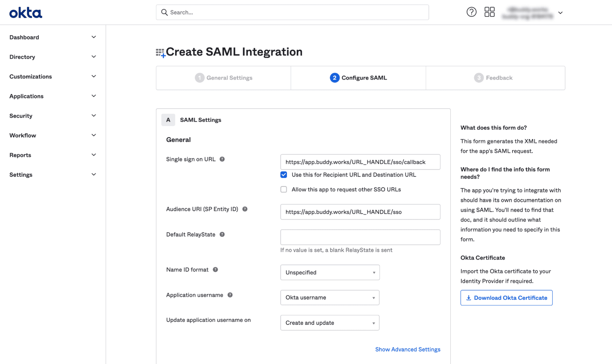The width and height of the screenshot is (612, 364).
Task: Click Show Advanced Settings link
Action: coord(408,349)
